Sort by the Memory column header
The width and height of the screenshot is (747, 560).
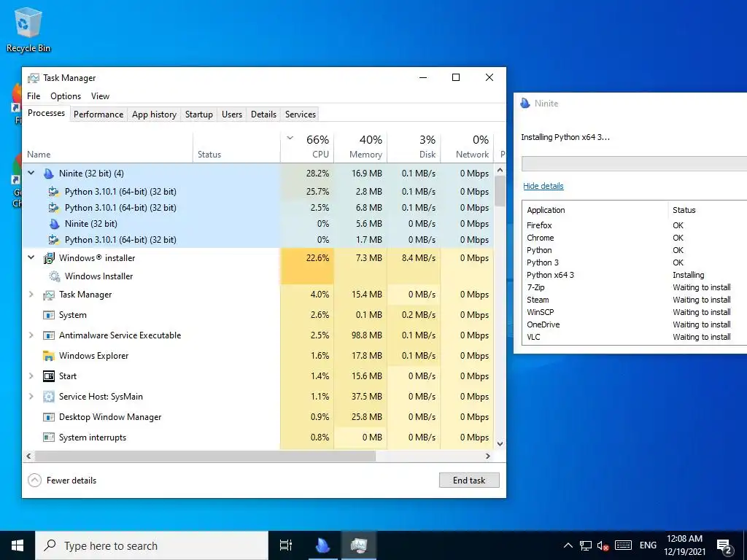[x=360, y=147]
